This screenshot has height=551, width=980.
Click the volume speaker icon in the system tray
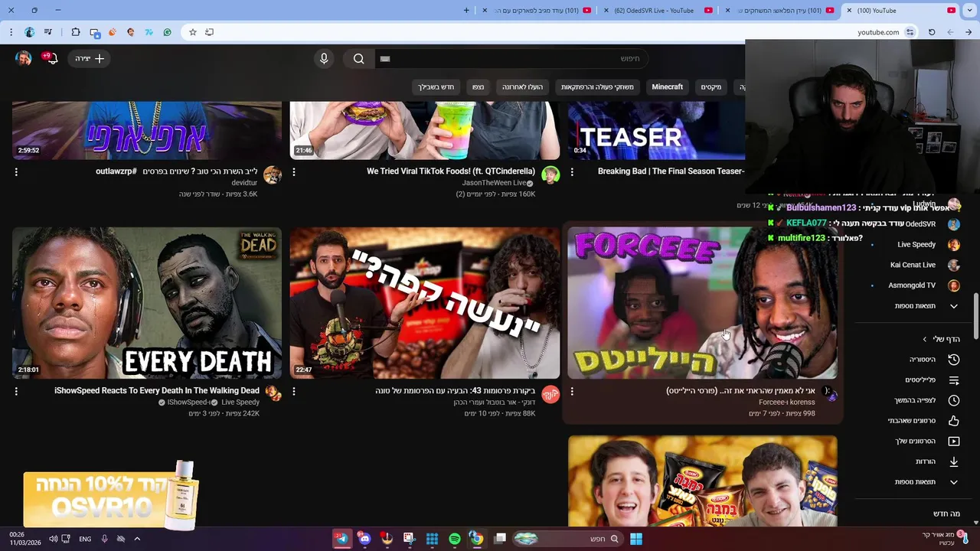pos(53,539)
